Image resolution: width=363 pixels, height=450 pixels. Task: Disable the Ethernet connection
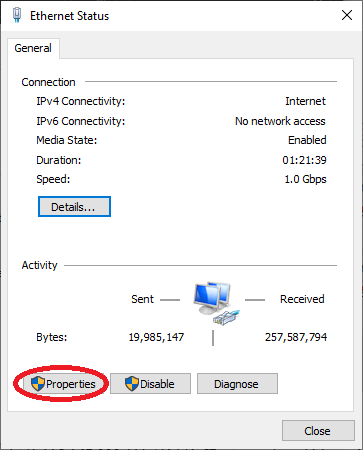(x=150, y=384)
